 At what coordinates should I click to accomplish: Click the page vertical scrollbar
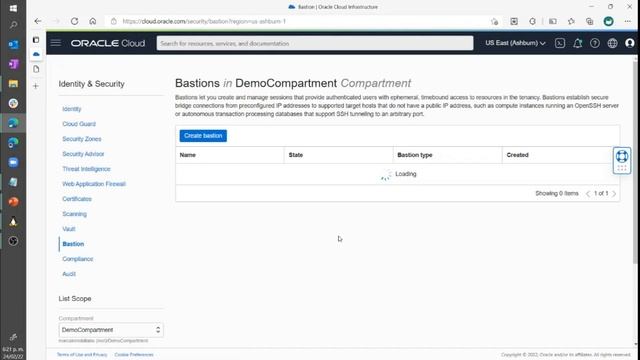pos(635,163)
